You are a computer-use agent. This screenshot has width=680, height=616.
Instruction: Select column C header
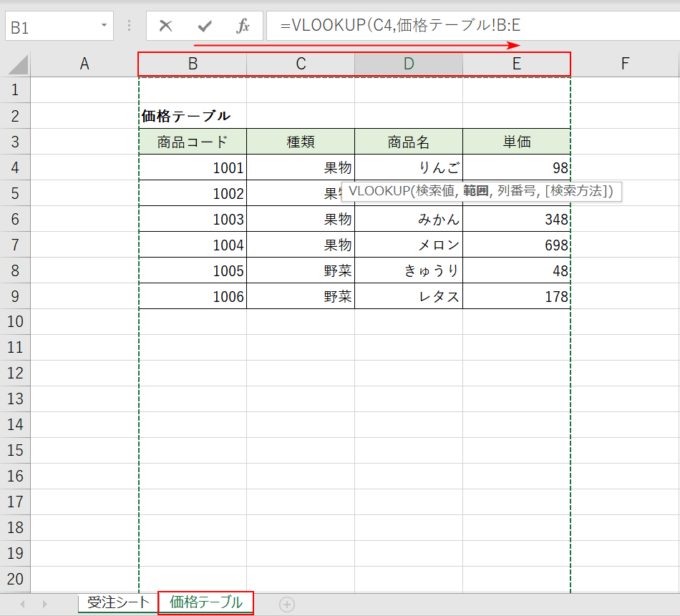[x=301, y=64]
